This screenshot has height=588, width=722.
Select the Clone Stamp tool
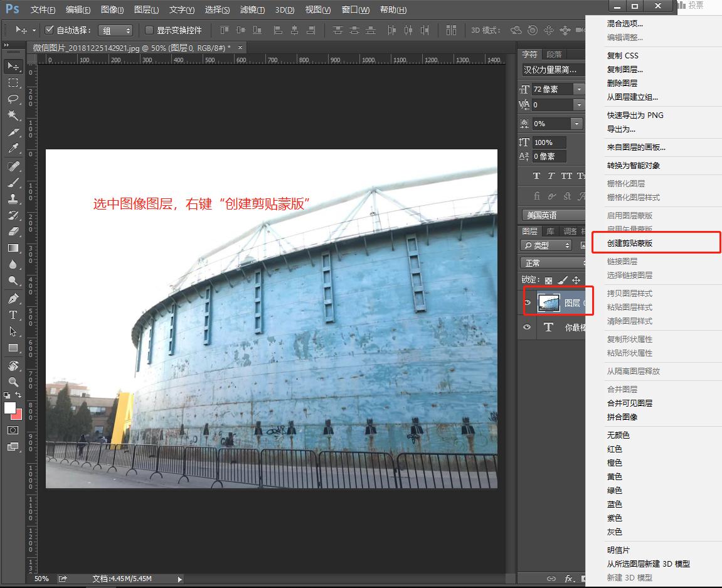tap(13, 199)
